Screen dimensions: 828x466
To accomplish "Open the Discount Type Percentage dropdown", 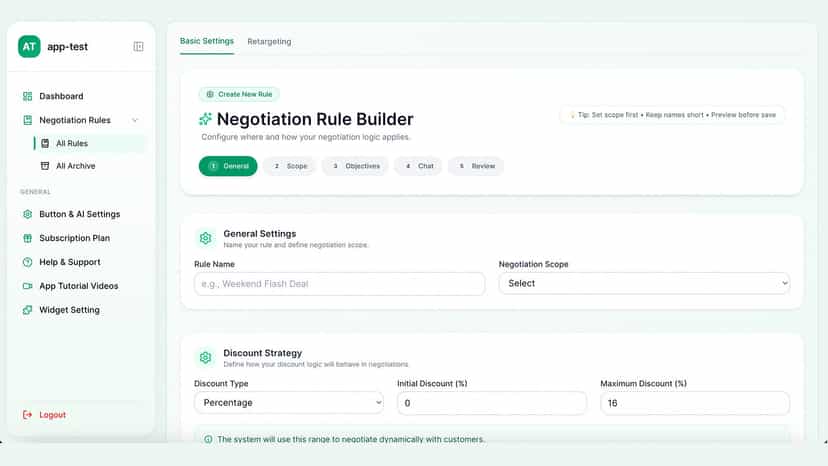I will [289, 403].
